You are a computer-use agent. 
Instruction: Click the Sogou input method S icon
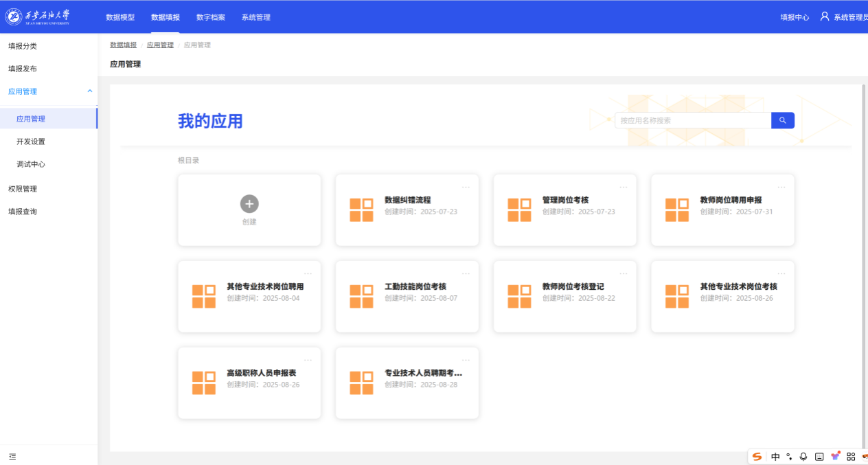757,457
